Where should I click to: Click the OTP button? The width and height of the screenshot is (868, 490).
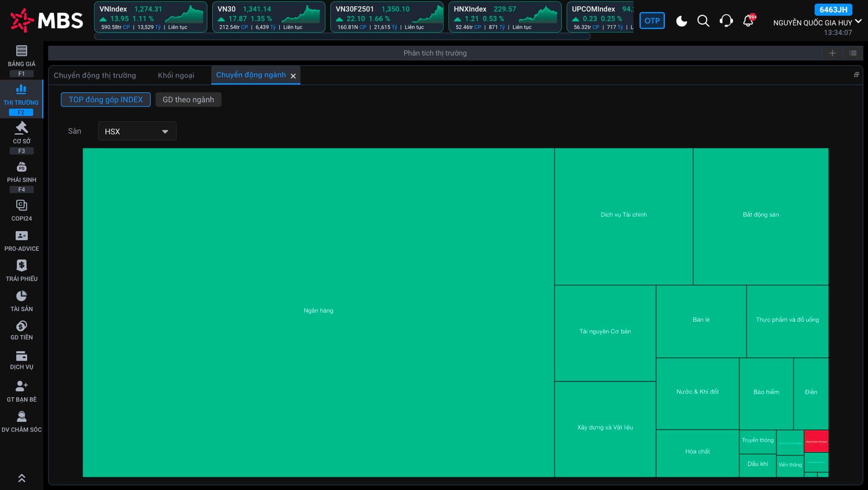tap(652, 21)
